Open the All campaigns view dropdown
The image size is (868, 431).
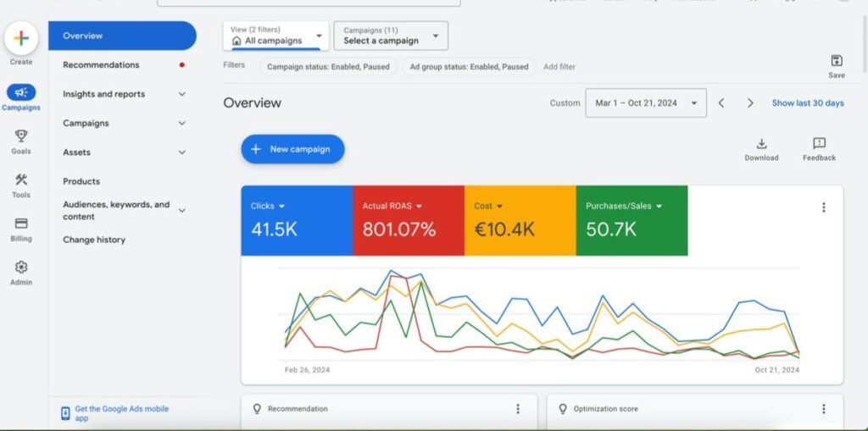coord(275,36)
